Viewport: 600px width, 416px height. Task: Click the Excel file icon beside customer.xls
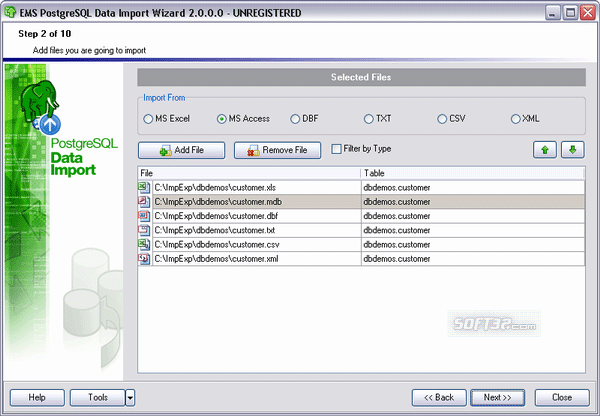pyautogui.click(x=144, y=187)
